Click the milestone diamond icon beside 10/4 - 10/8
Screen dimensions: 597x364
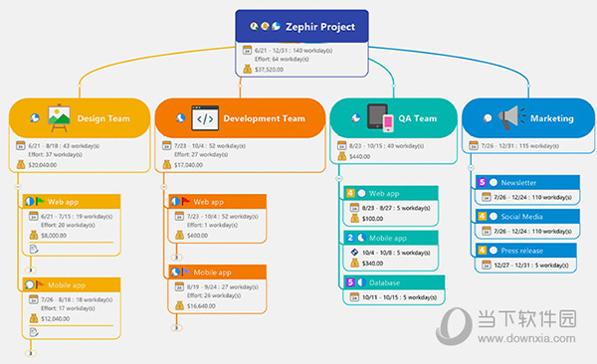354,252
